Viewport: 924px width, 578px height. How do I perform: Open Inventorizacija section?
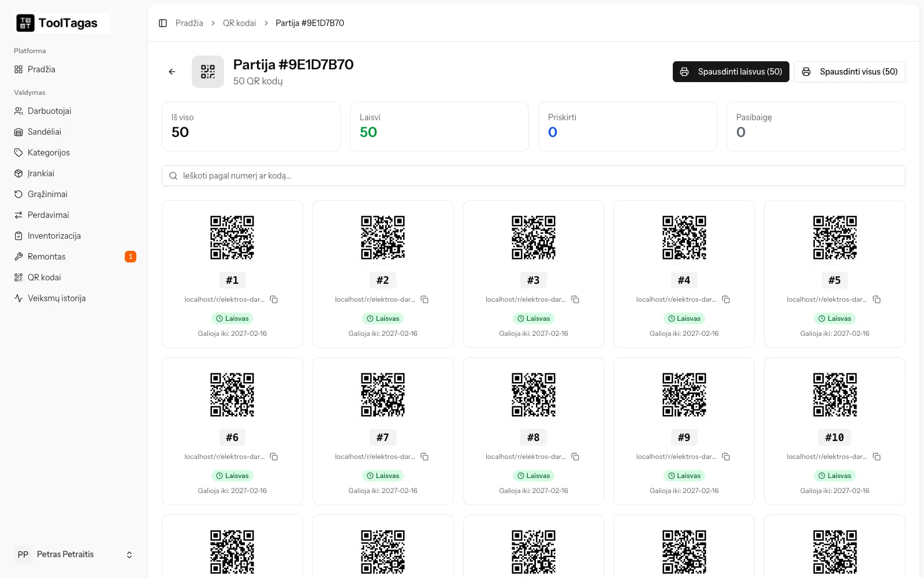click(x=74, y=236)
